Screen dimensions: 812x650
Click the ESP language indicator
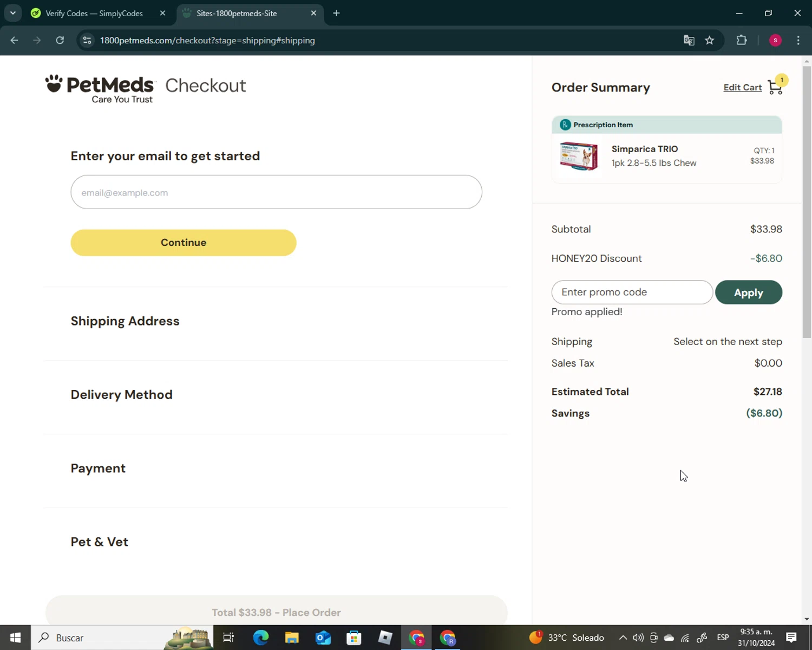(x=723, y=638)
